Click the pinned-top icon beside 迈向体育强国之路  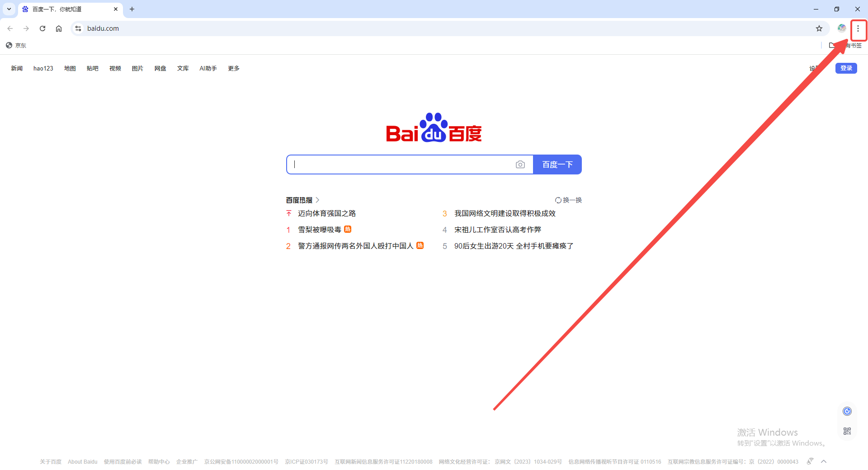289,213
